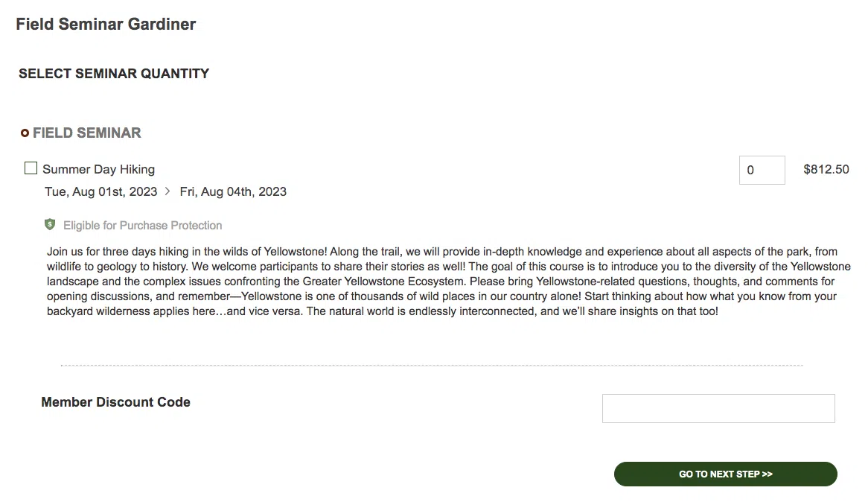Toggle the checkbox left of Summer Day Hiking
This screenshot has width=868, height=502.
point(31,168)
